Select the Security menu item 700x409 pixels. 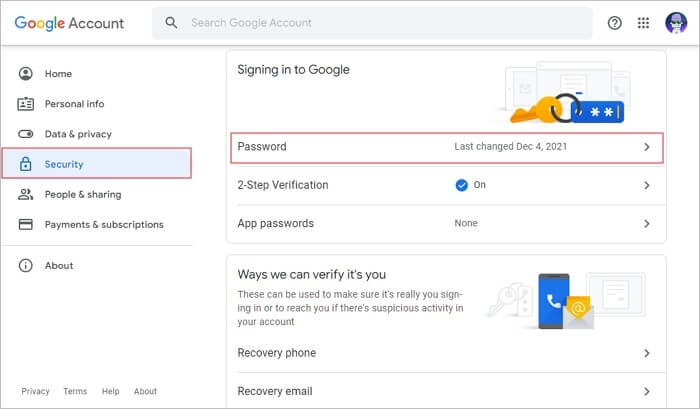tap(96, 164)
